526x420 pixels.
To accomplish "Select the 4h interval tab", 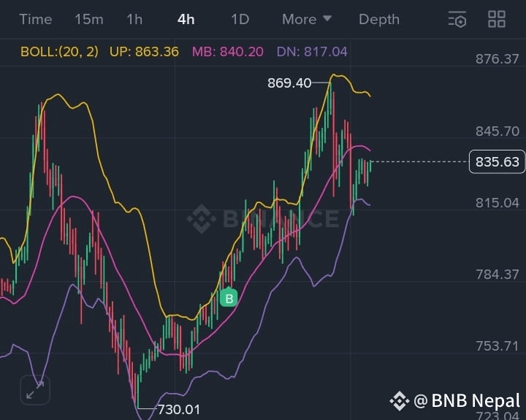I will (186, 19).
